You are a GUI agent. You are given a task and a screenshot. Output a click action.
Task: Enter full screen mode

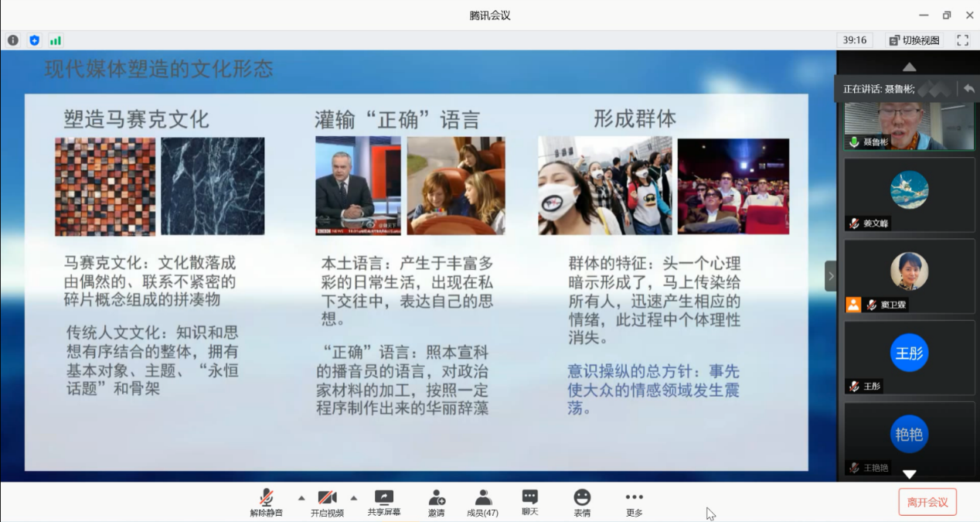[x=962, y=40]
